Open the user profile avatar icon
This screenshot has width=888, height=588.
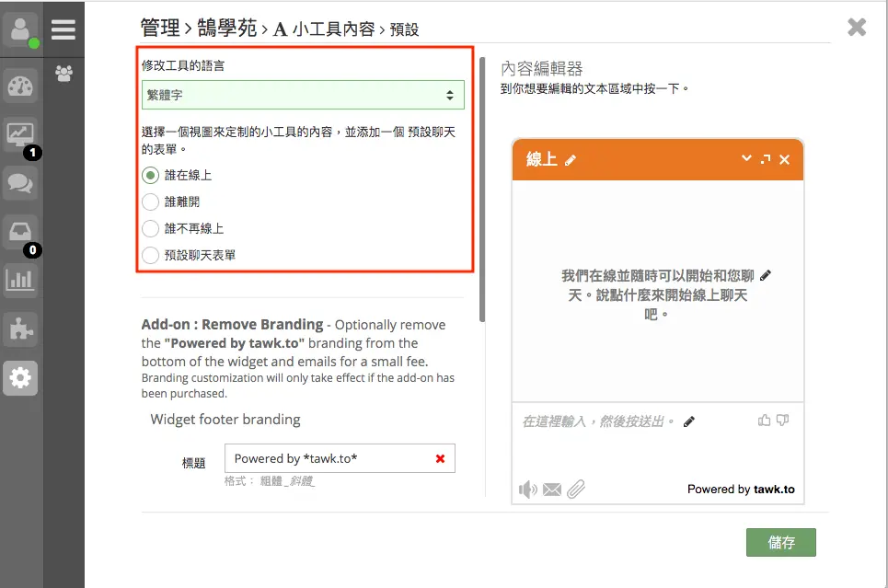tap(20, 29)
